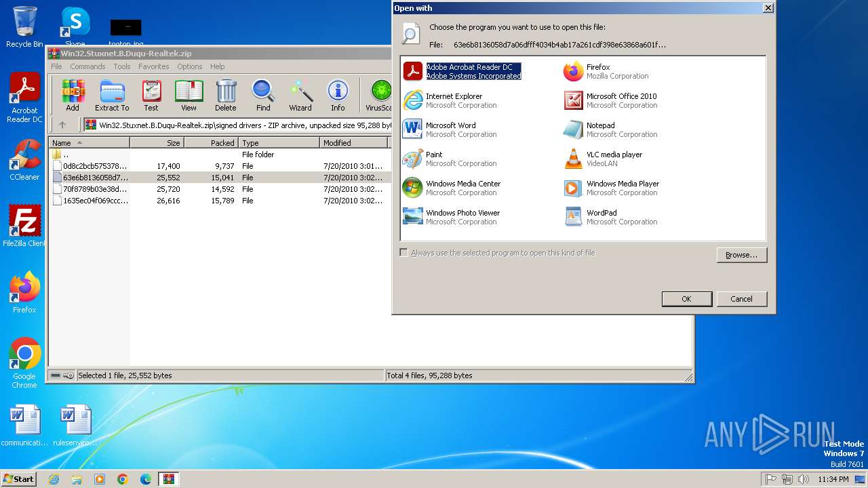This screenshot has width=868, height=488.
Task: Sort by Size column header
Action: [x=157, y=143]
